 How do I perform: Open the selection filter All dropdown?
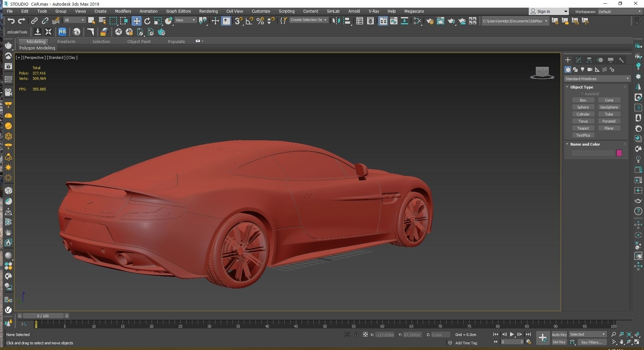(74, 20)
